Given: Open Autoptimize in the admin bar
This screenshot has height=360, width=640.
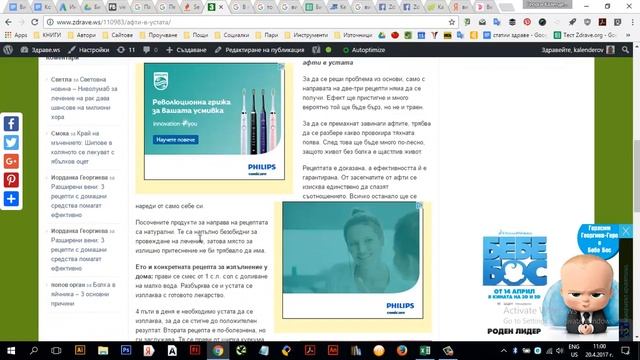Looking at the screenshot, I should (x=364, y=50).
